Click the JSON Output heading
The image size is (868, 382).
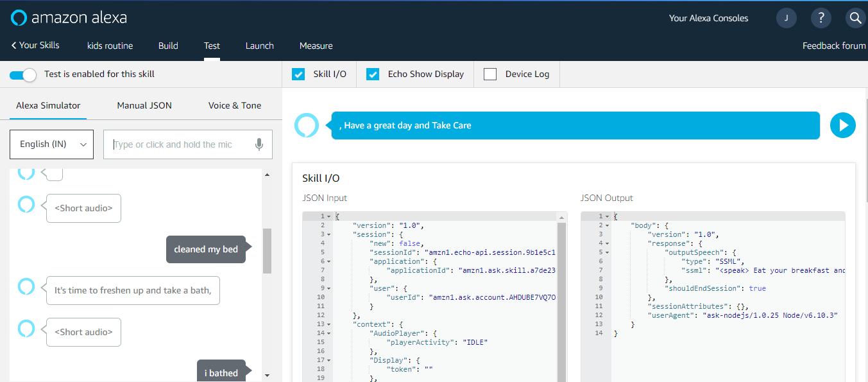tap(607, 198)
